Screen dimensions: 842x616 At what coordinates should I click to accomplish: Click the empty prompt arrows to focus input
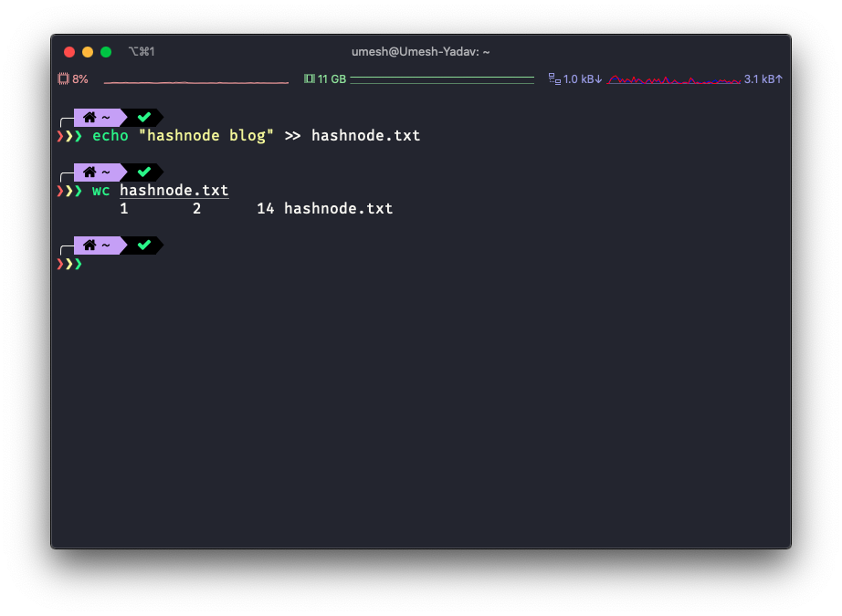[69, 264]
